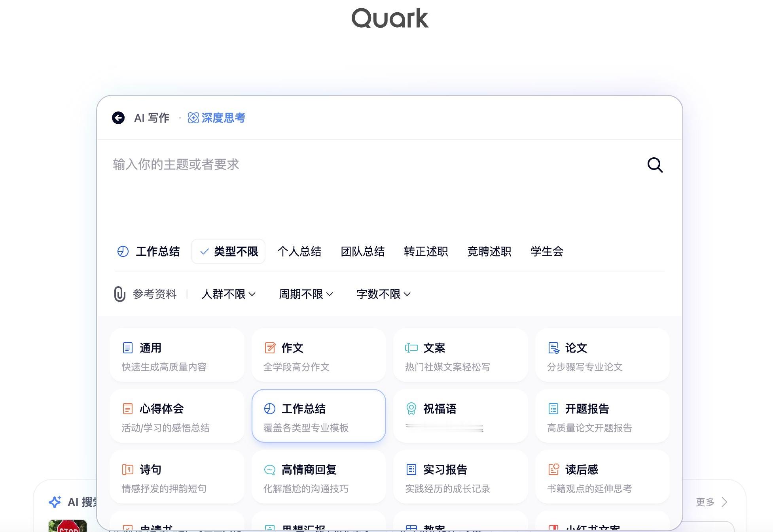Viewport: 773px width, 532px height.
Task: Open the 参考资料 reference materials link
Action: [x=155, y=294]
